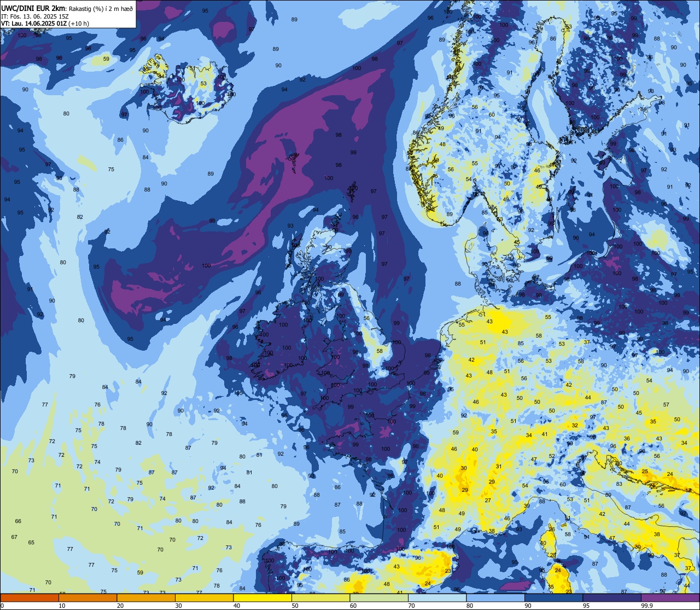Pick the 60–70% pale green legend swatch
Image resolution: width=700 pixels, height=610 pixels.
pos(379,598)
